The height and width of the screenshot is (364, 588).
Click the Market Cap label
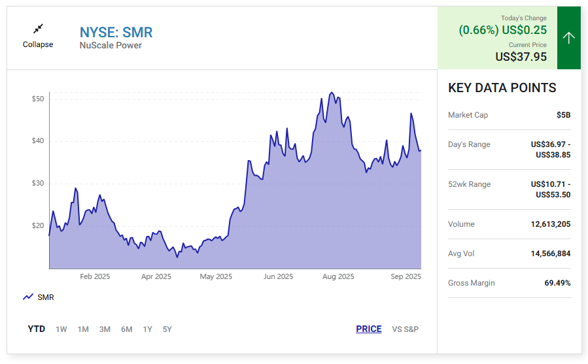click(468, 115)
